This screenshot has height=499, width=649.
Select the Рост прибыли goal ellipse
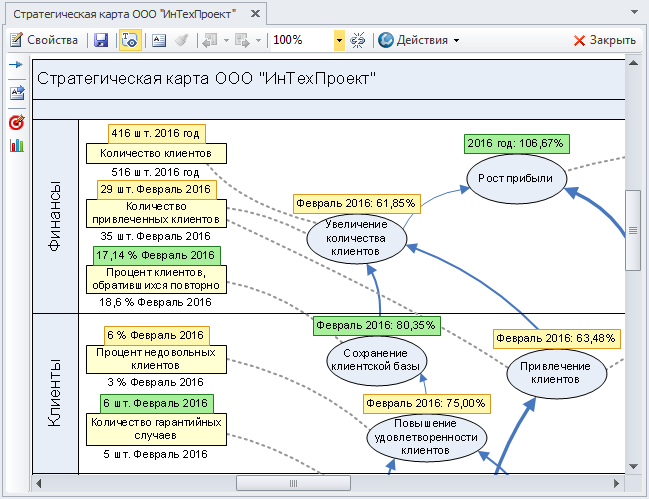point(516,179)
